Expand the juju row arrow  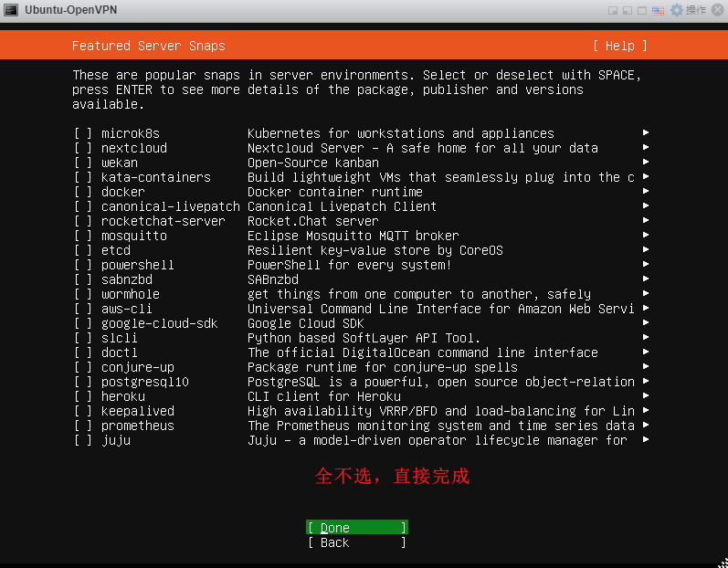point(646,439)
